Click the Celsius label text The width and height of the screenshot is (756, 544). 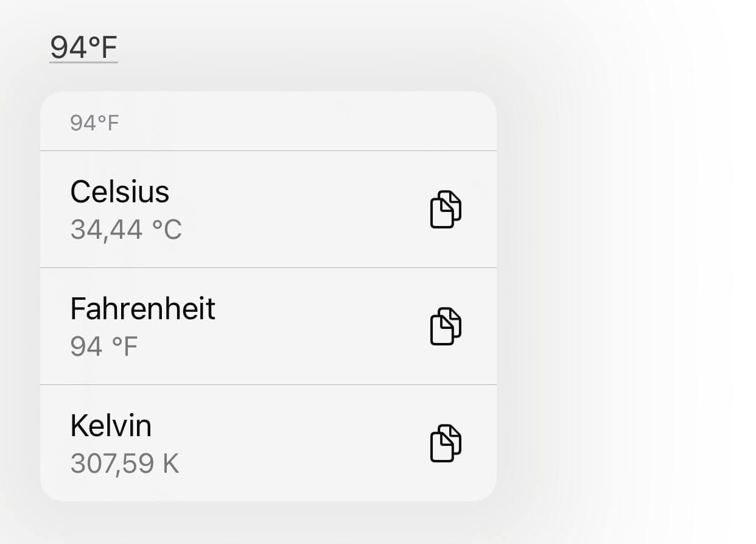pos(120,191)
